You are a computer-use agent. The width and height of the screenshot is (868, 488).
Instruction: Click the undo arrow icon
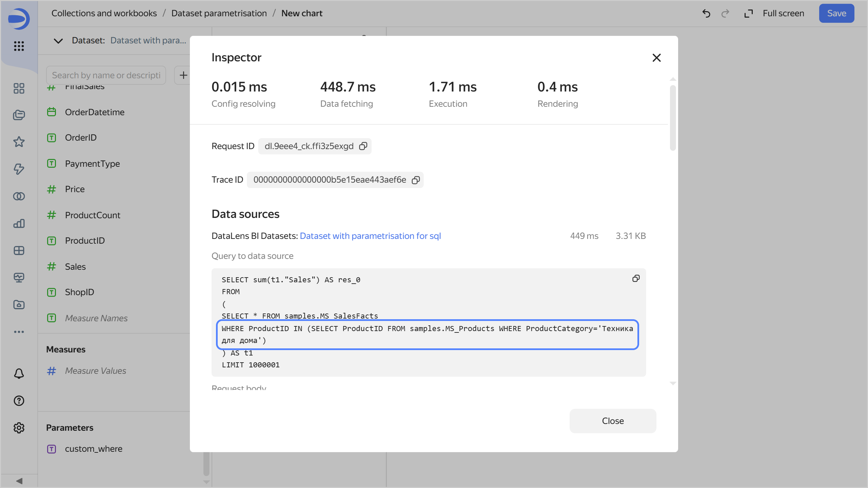pyautogui.click(x=706, y=14)
